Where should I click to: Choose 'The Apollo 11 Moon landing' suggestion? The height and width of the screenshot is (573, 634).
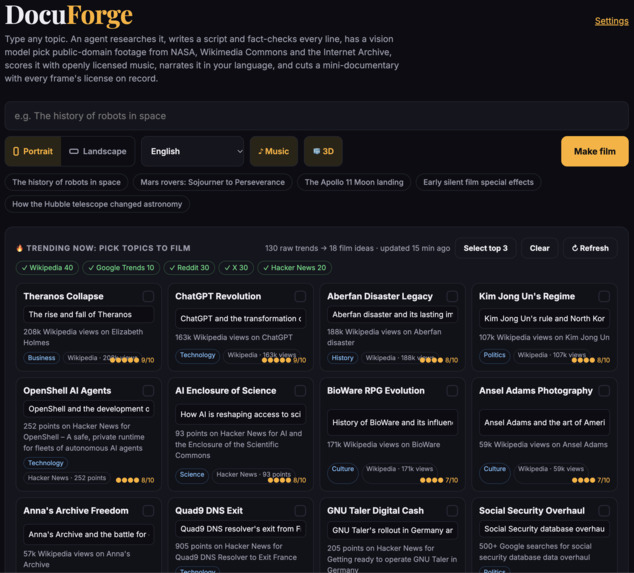(354, 182)
